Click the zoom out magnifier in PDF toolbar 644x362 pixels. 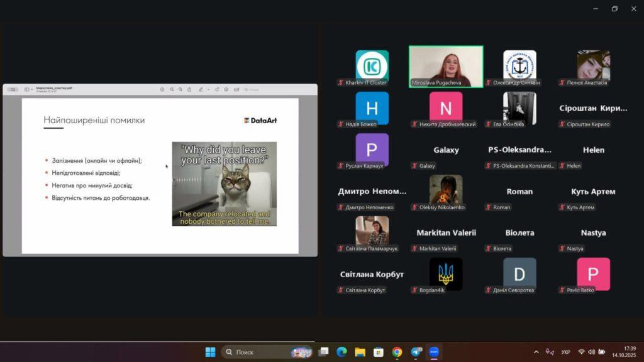coord(172,89)
